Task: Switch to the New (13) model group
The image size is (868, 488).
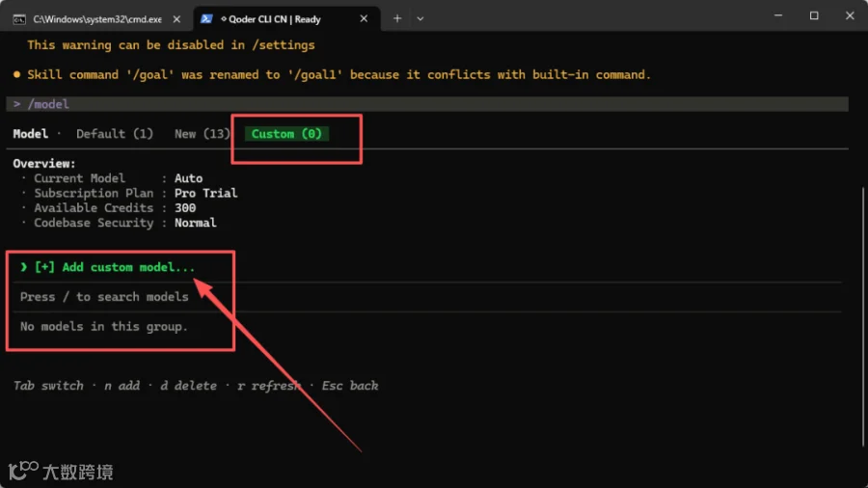Action: [203, 134]
